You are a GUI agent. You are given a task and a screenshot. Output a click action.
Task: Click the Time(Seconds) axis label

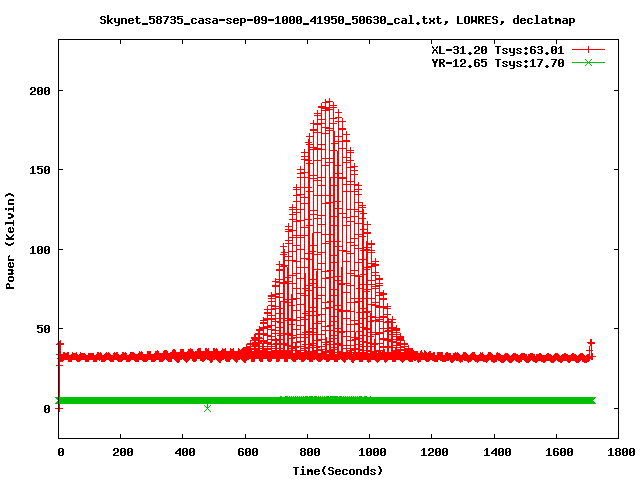[338, 471]
